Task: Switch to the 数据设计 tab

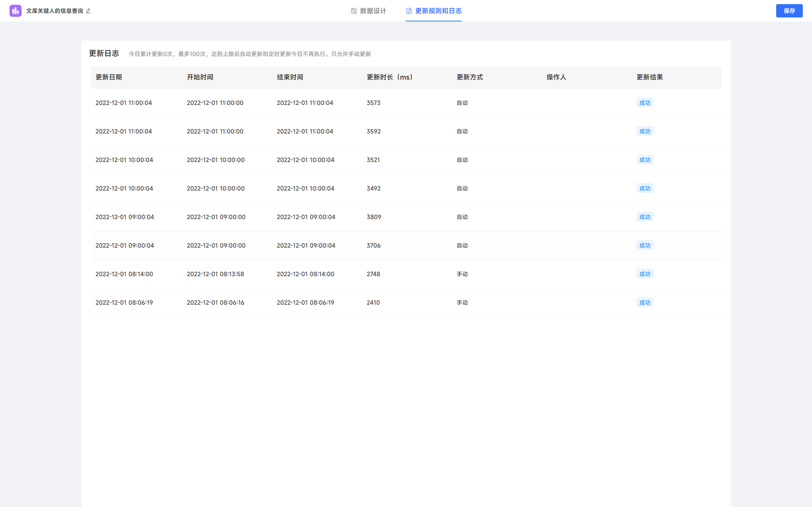Action: (x=369, y=11)
